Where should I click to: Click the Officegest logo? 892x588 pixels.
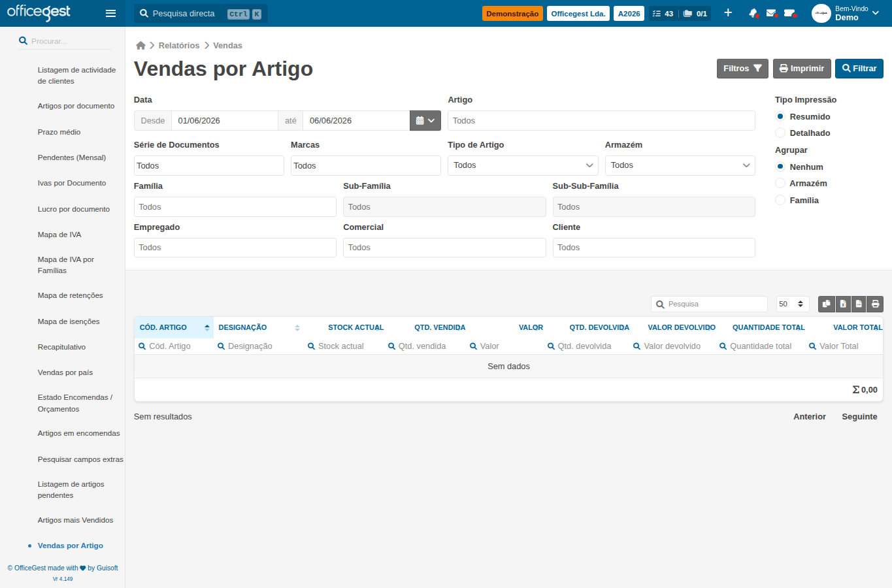39,12
